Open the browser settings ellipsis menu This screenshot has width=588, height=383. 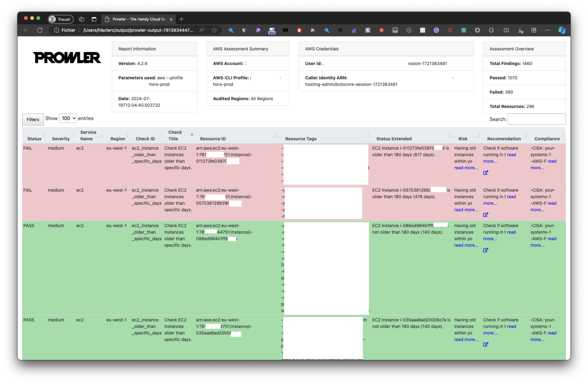click(547, 30)
